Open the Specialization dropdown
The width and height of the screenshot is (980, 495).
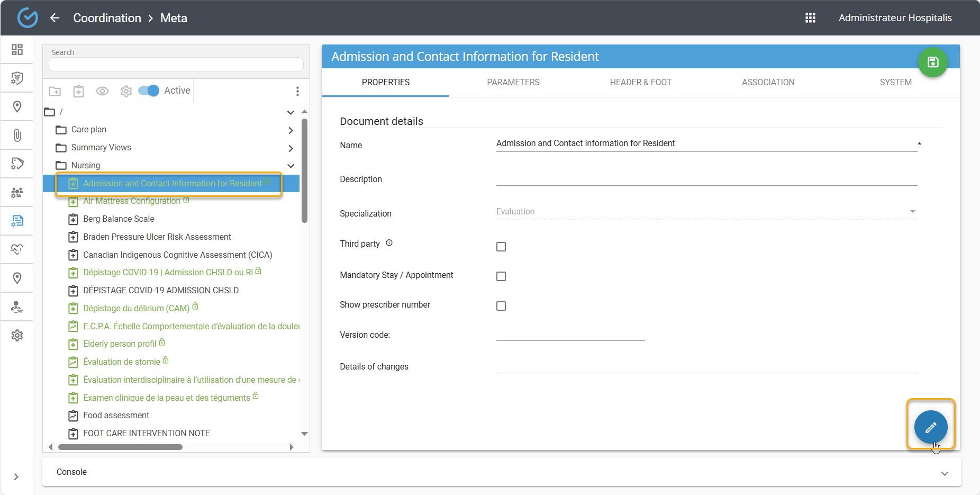(705, 212)
